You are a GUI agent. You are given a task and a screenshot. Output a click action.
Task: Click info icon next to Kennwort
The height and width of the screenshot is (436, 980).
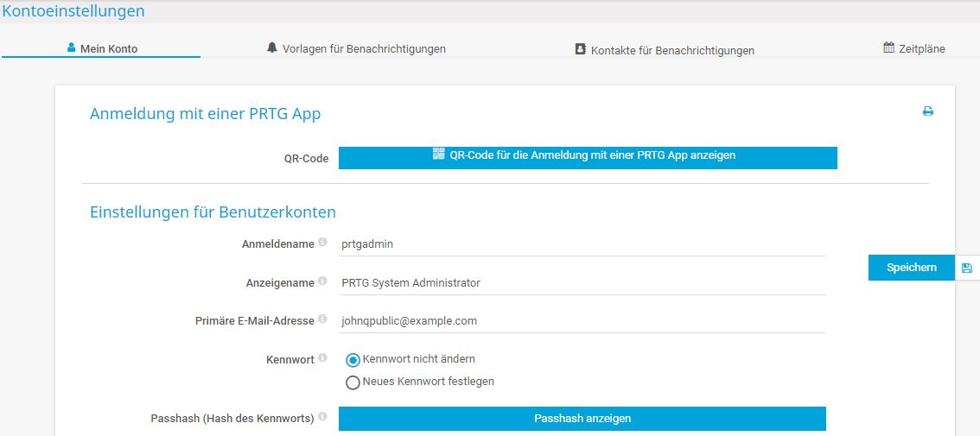click(322, 358)
